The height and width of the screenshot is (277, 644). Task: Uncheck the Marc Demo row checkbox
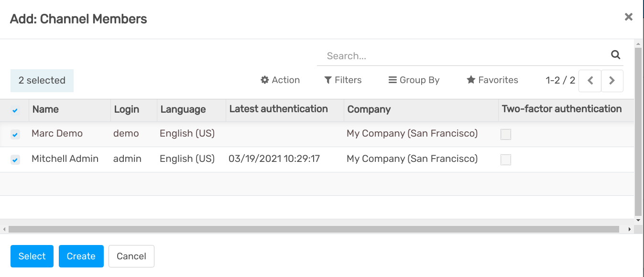point(15,135)
